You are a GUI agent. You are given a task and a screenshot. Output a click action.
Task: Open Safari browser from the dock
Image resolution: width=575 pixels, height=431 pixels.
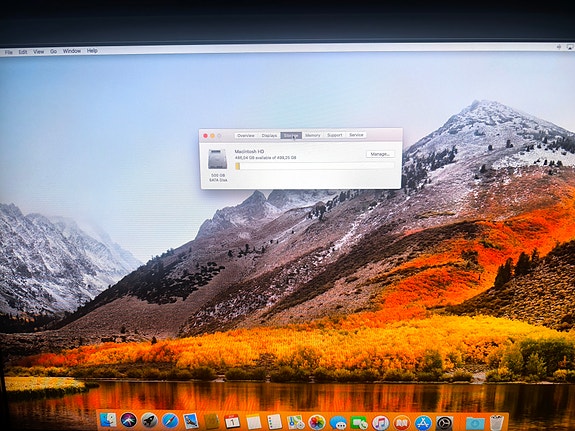(170, 421)
